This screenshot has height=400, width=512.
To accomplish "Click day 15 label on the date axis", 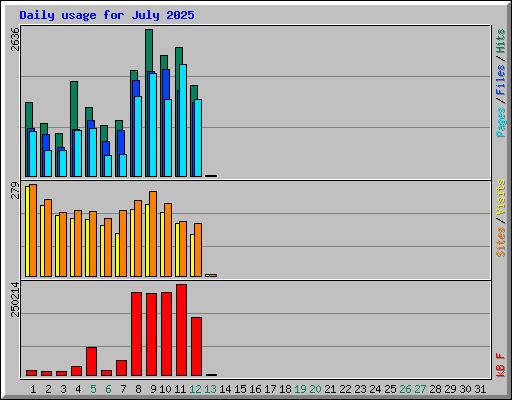I will tap(240, 389).
